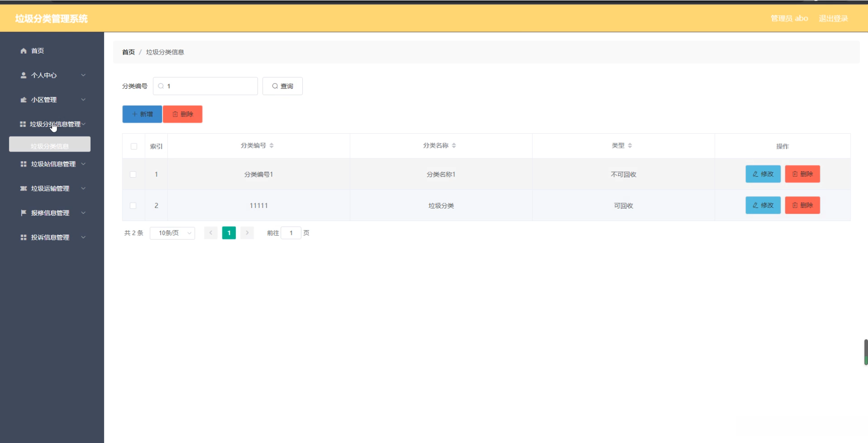Click 退出登录 link in header
Image resolution: width=868 pixels, height=443 pixels.
point(833,18)
